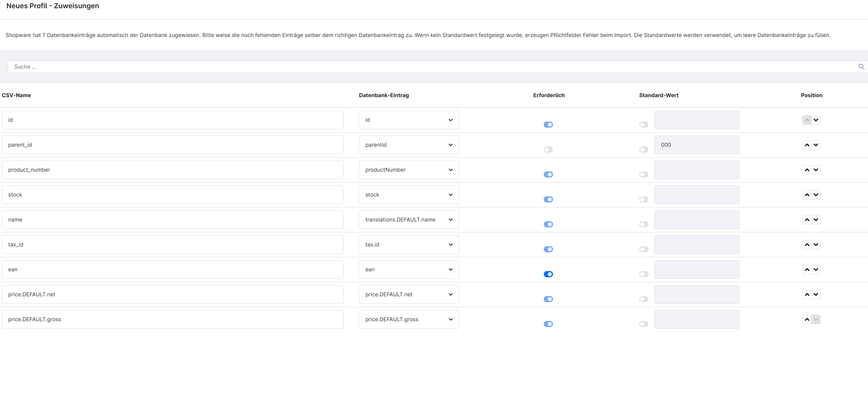This screenshot has height=397, width=868.
Task: Click the default value field containing 000
Action: [697, 145]
